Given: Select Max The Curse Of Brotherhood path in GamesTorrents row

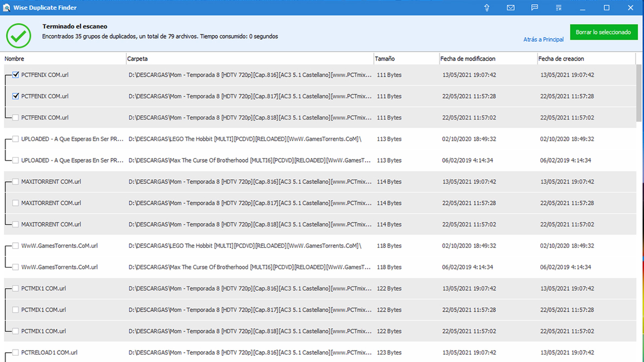Looking at the screenshot, I should pyautogui.click(x=250, y=267).
